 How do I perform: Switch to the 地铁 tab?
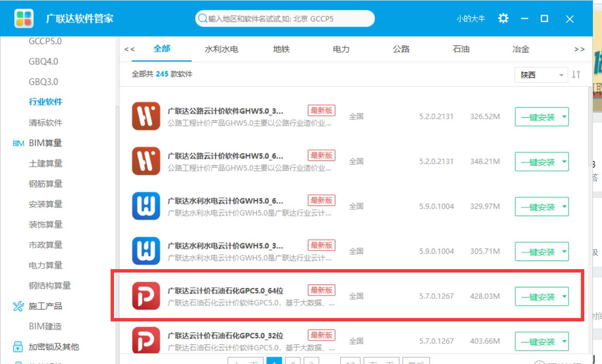(x=282, y=49)
